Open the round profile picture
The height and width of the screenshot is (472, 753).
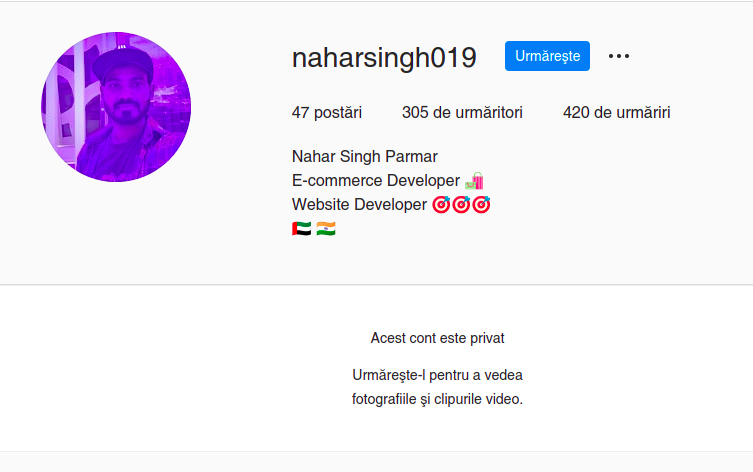point(116,107)
